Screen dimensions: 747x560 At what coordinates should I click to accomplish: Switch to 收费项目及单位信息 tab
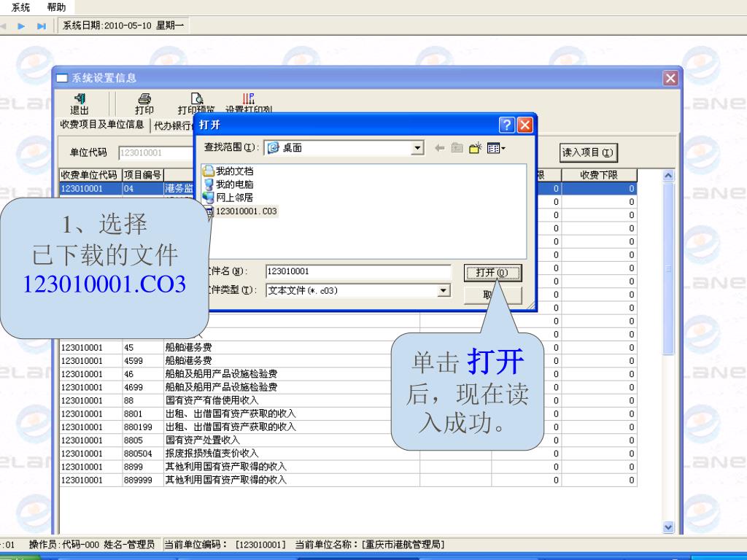102,125
